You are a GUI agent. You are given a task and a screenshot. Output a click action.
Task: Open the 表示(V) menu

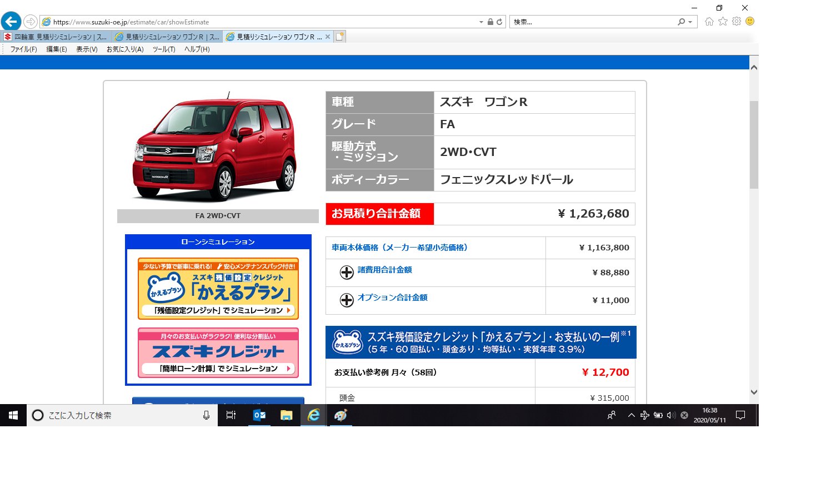point(87,49)
